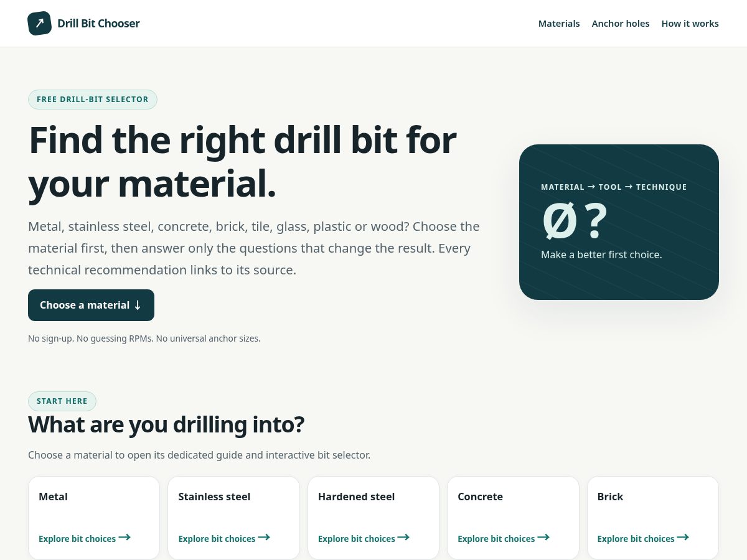Select the Concrete card title

(480, 497)
